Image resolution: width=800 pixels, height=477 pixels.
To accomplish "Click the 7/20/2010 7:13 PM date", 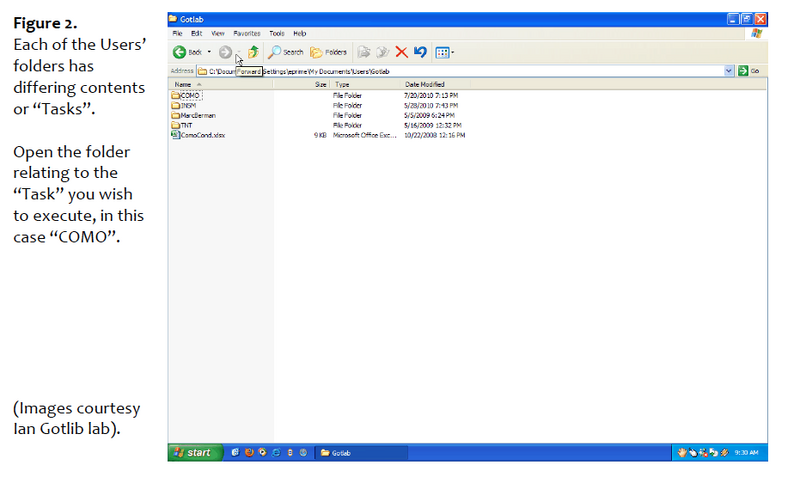I will (x=431, y=95).
